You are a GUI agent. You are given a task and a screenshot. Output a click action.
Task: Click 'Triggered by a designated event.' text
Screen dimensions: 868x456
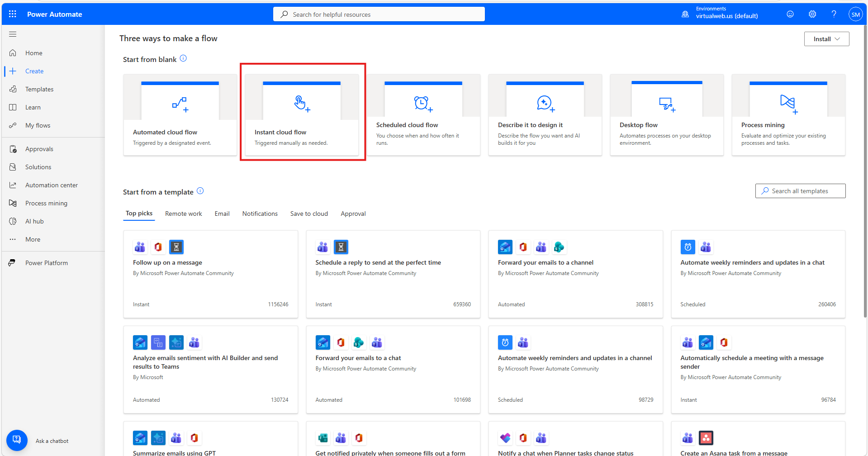click(172, 143)
